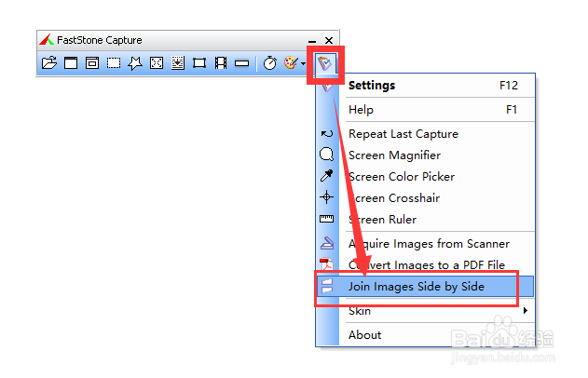Click Capture Full Screen icon
The image size is (588, 378).
[157, 63]
